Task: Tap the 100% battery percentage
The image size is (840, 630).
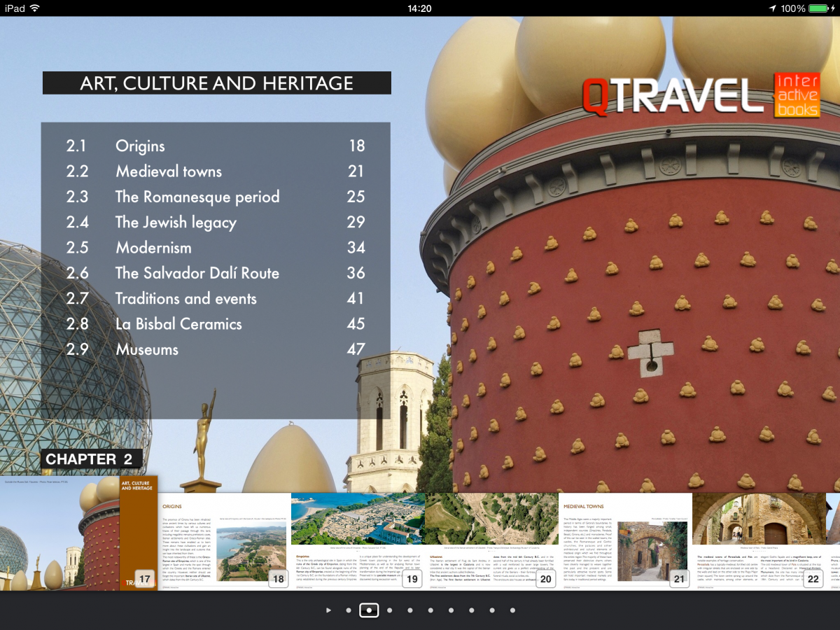Action: [793, 8]
